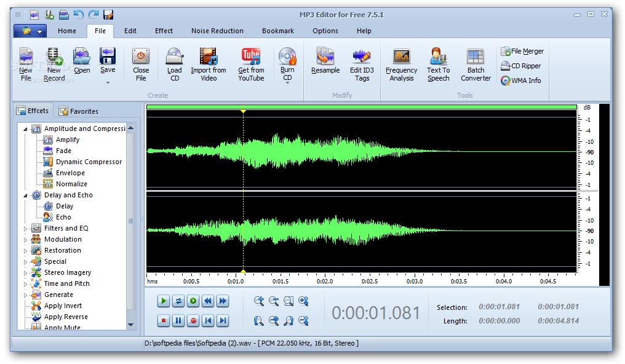This screenshot has width=625, height=364.
Task: Undo using title bar arrow
Action: pos(79,15)
